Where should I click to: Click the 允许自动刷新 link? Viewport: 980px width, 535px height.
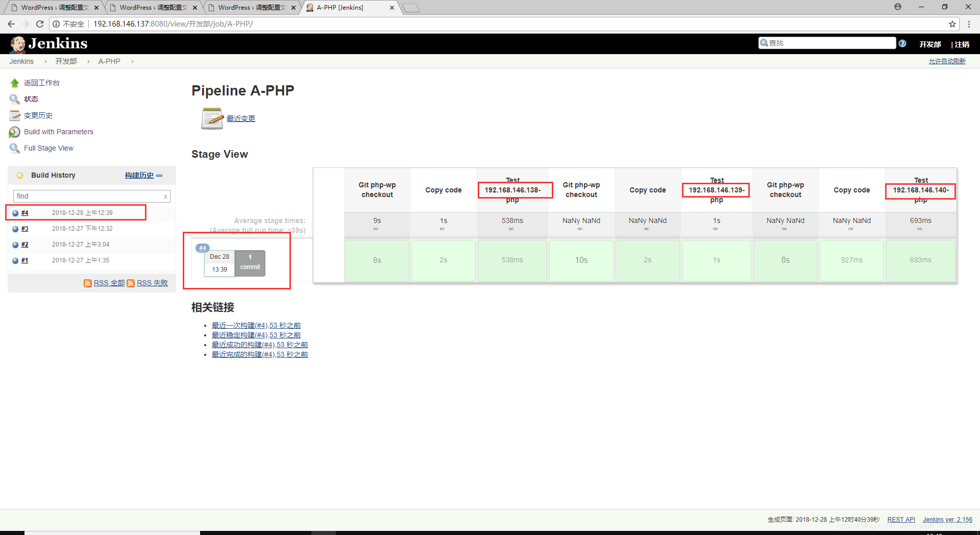coord(947,61)
